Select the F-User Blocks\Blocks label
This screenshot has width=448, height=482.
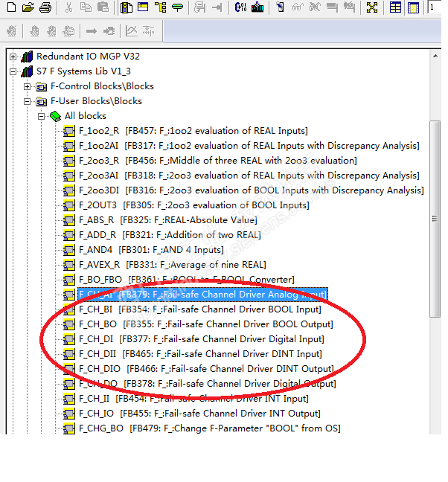coord(96,101)
